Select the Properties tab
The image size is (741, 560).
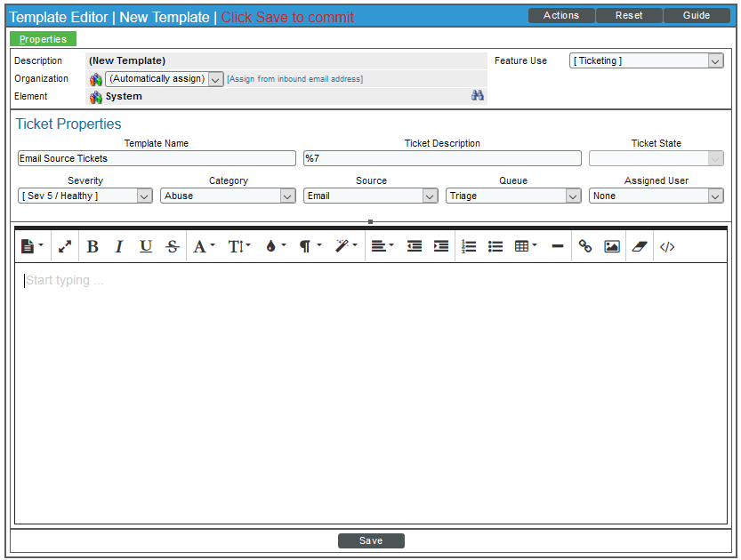pyautogui.click(x=44, y=39)
